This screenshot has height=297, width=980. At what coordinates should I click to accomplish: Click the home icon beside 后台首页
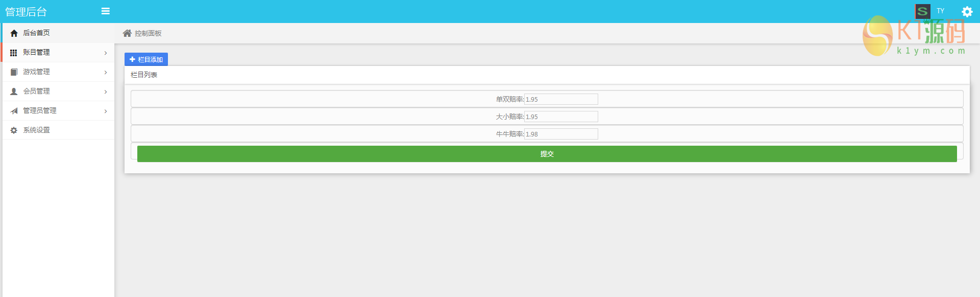tap(14, 33)
